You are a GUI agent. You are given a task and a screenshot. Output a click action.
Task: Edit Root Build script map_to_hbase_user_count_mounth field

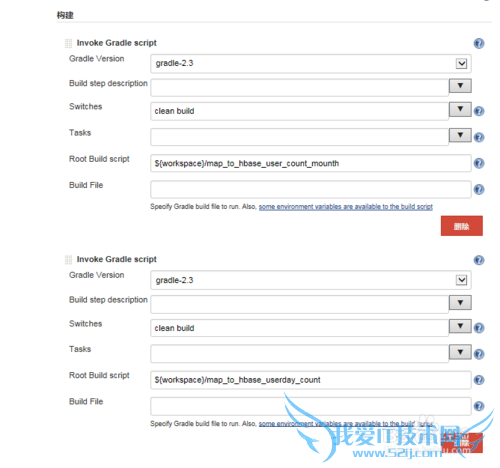tap(311, 163)
